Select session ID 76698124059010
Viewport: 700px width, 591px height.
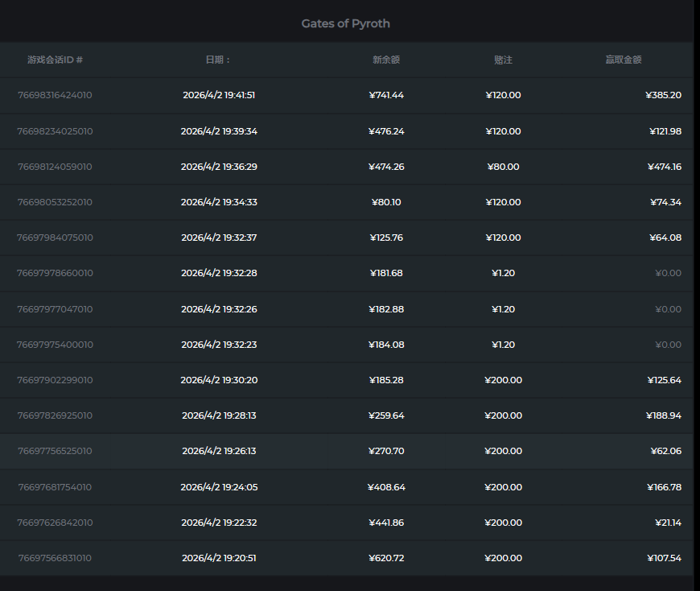pos(55,167)
